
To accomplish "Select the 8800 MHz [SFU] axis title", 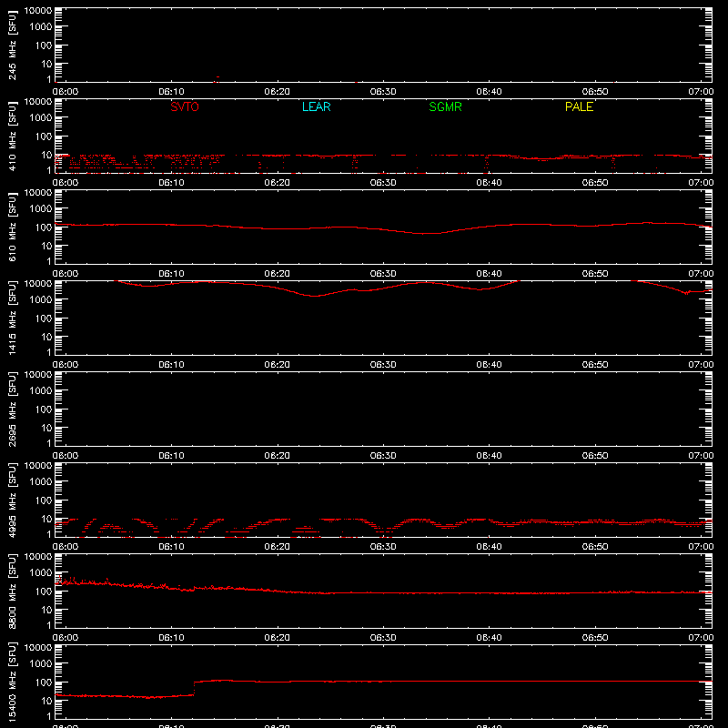I will (x=13, y=591).
